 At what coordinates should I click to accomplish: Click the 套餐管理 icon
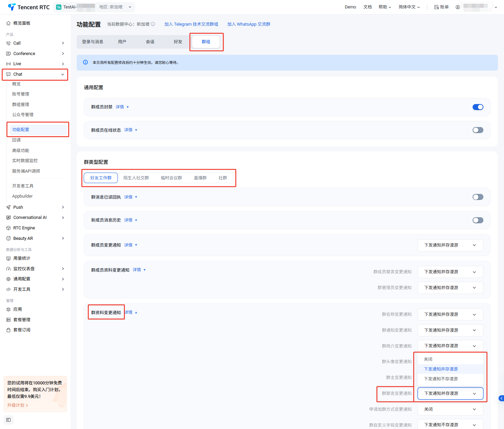tap(8, 320)
